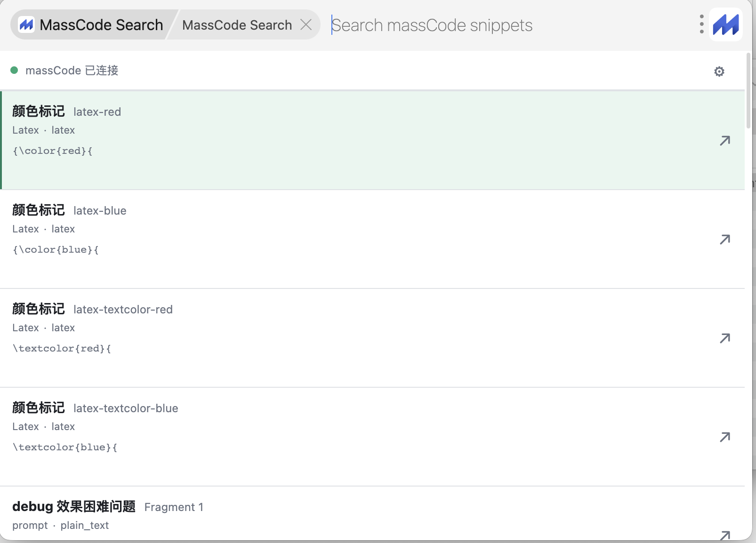The width and height of the screenshot is (756, 543).
Task: Select the MassCode Search tab with close X
Action: (x=244, y=24)
